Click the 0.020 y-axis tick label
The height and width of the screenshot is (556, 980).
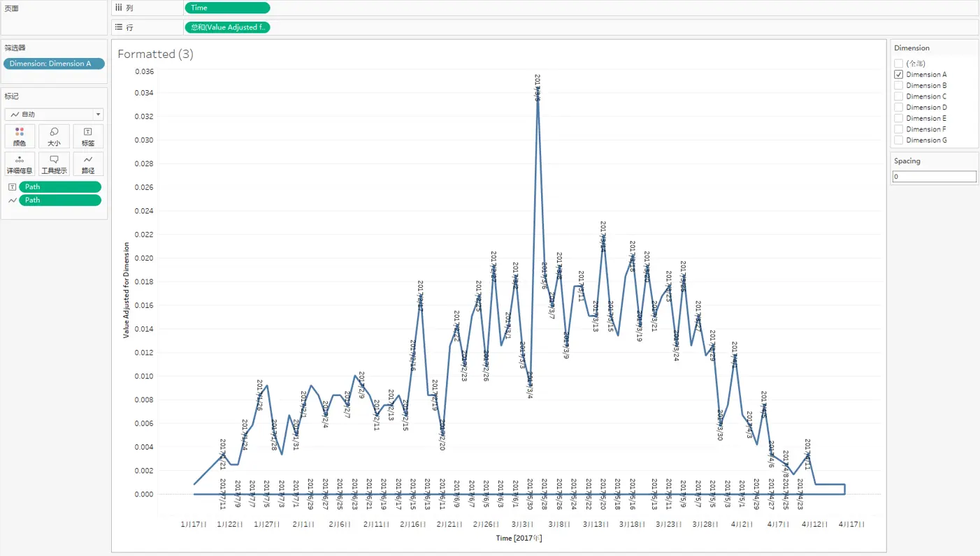(144, 258)
